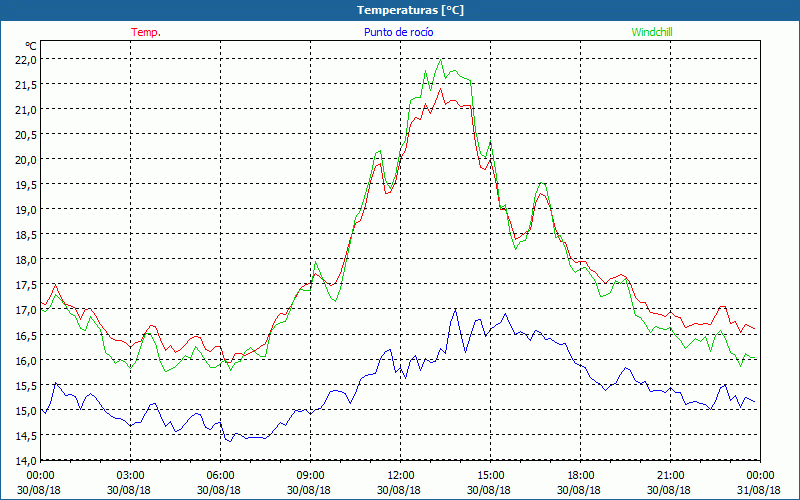Click the Temperaturas [°C] chart title
The image size is (800, 500).
coord(410,10)
